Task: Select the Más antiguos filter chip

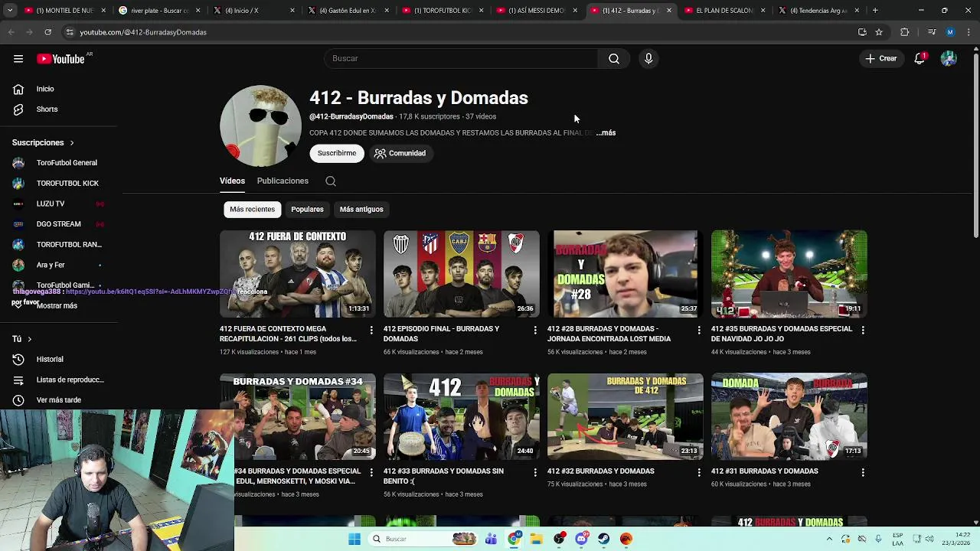Action: point(361,209)
